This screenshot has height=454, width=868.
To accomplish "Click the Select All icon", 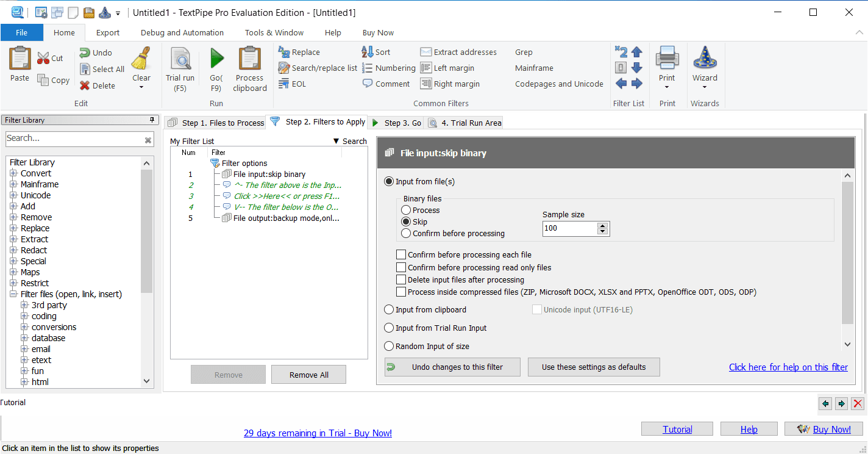I will [85, 69].
